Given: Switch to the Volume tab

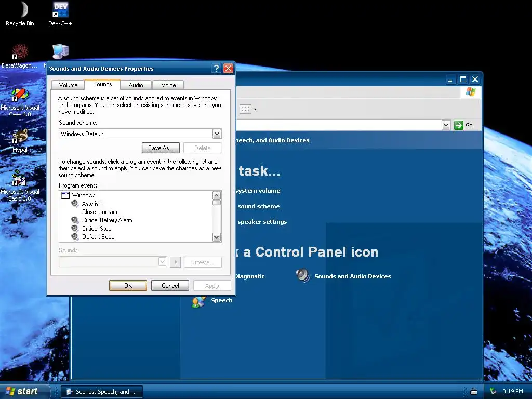Looking at the screenshot, I should 68,85.
